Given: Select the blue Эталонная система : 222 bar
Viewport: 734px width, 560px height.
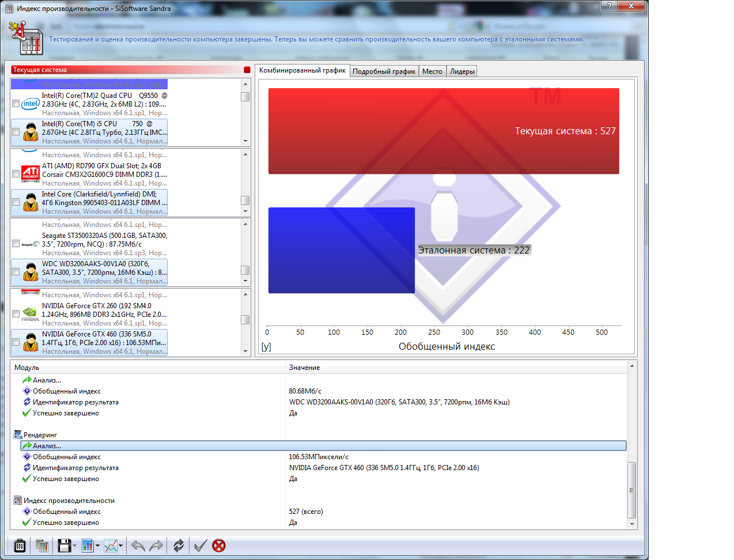Looking at the screenshot, I should point(342,250).
